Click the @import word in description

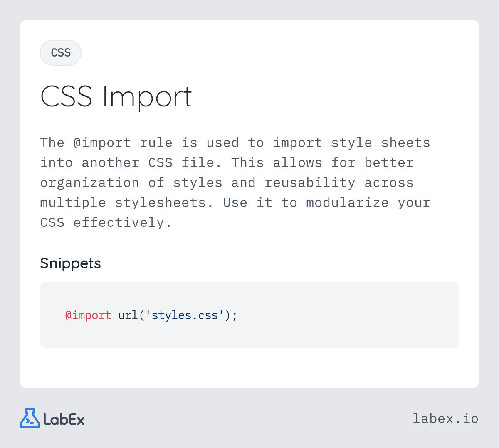pyautogui.click(x=102, y=143)
